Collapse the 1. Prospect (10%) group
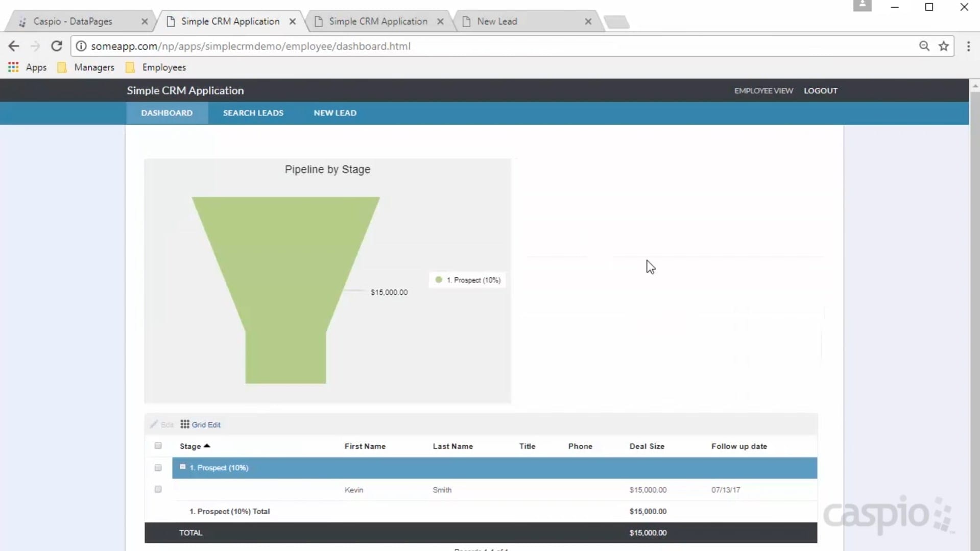 (x=182, y=467)
